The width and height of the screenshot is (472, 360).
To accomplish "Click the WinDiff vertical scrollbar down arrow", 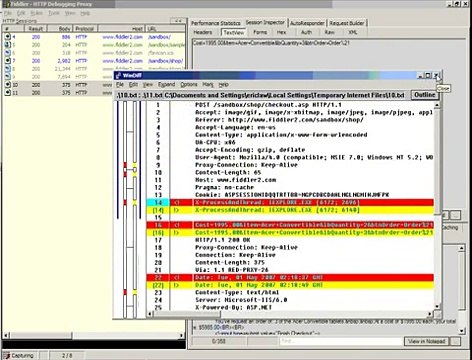I will pyautogui.click(x=436, y=306).
